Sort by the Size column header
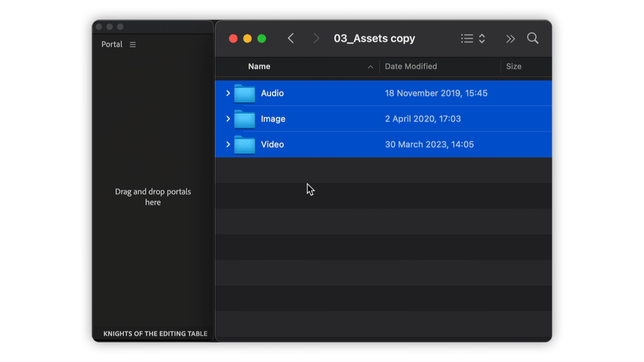This screenshot has height=362, width=644. [x=514, y=66]
